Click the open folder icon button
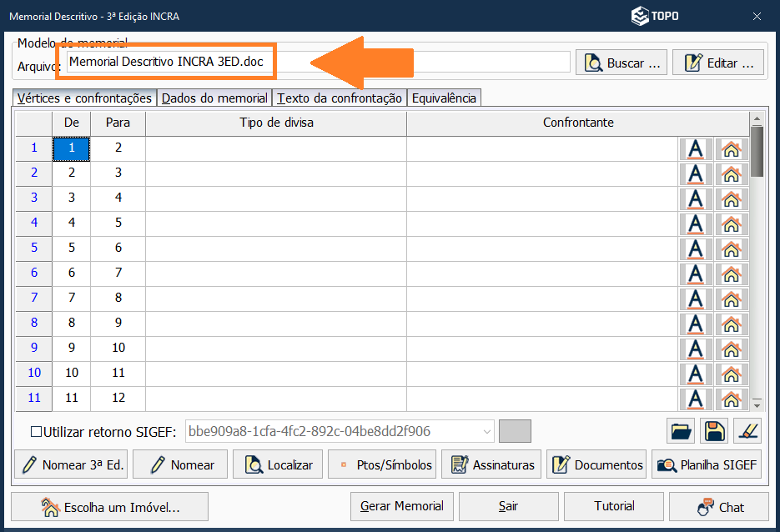 [681, 430]
